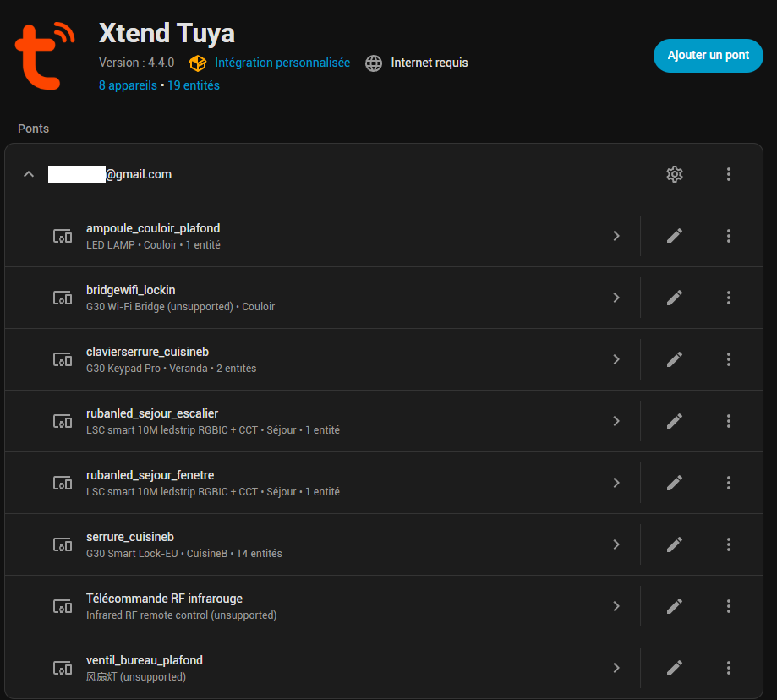Edit ampoule_couloir_plafond with pencil icon
Screen dimensions: 777x700
674,236
